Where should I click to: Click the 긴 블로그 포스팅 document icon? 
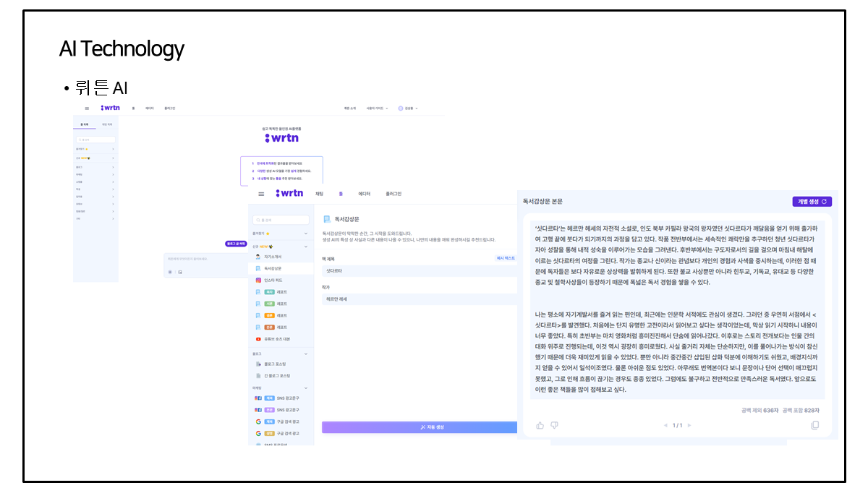coord(258,376)
